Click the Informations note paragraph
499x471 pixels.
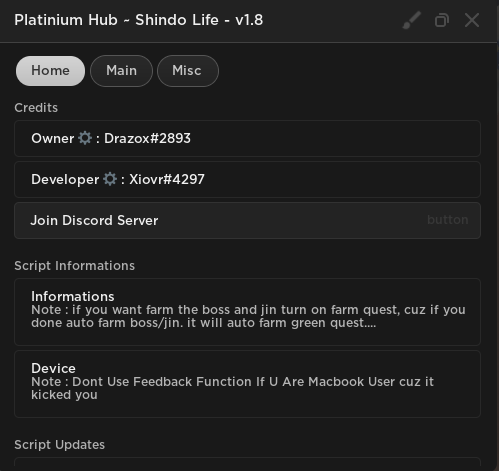[248, 316]
